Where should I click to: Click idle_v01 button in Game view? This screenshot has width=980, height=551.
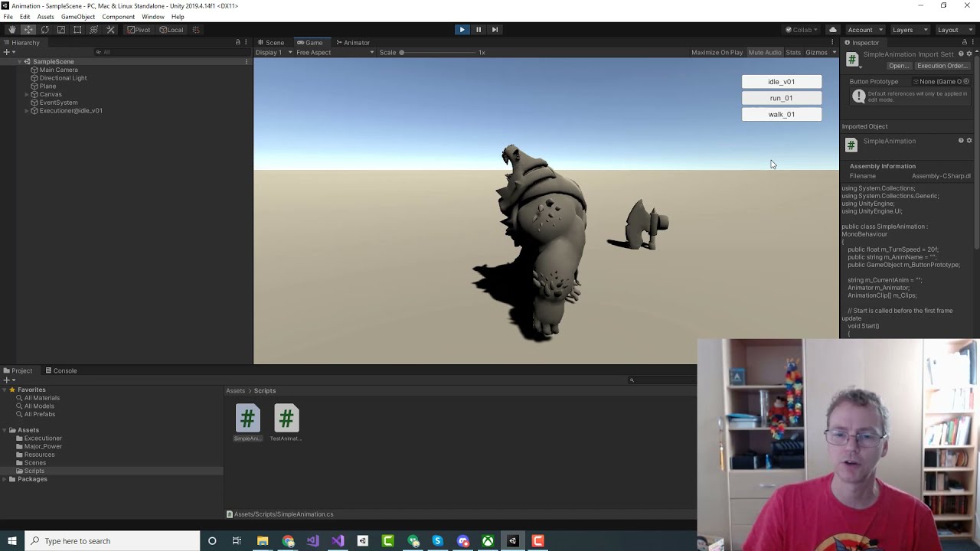[x=782, y=82]
